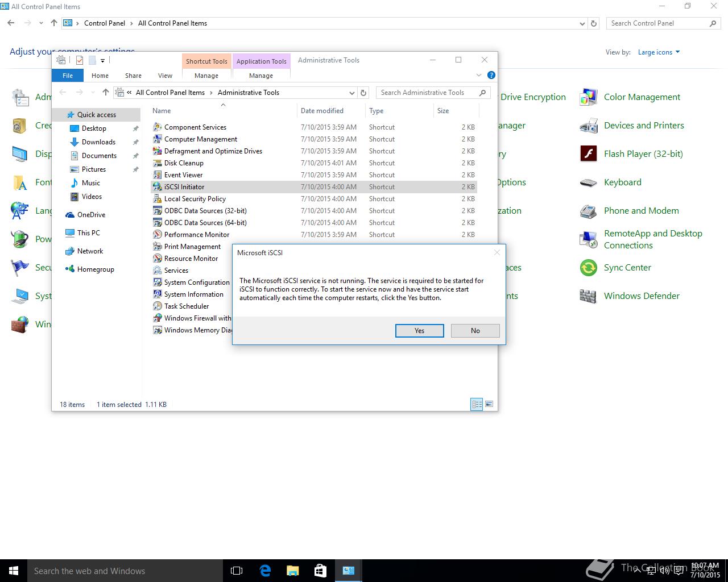Screen dimensions: 728x582
Task: Select the Computer Management icon
Action: (158, 139)
